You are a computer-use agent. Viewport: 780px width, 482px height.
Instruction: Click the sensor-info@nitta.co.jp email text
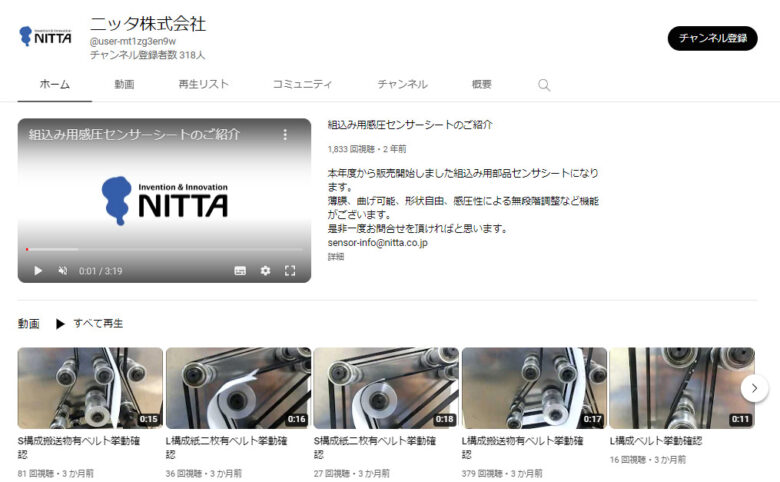378,243
